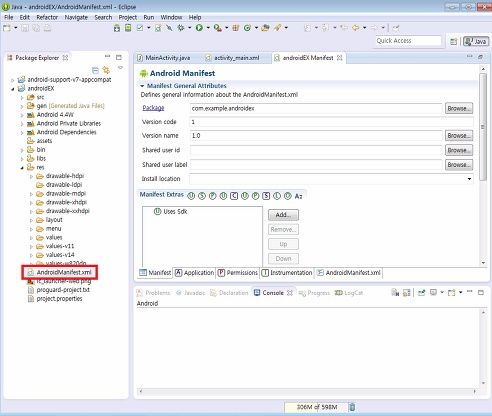Click the Search flashlight toolbar icon
The width and height of the screenshot is (492, 416).
pyautogui.click(x=277, y=28)
